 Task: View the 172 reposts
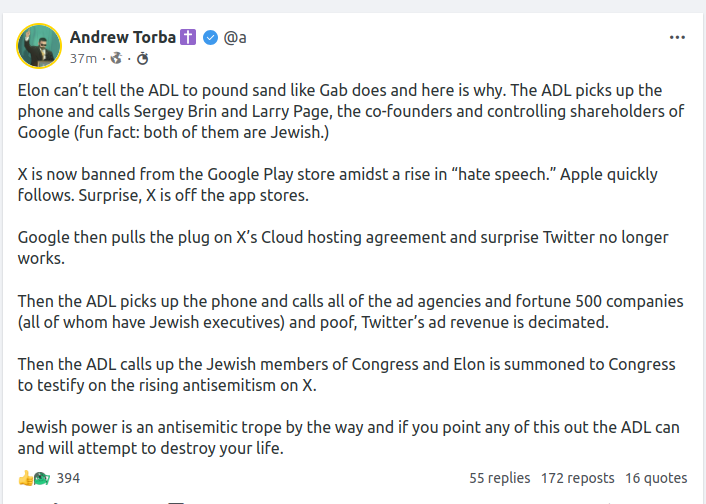point(577,478)
